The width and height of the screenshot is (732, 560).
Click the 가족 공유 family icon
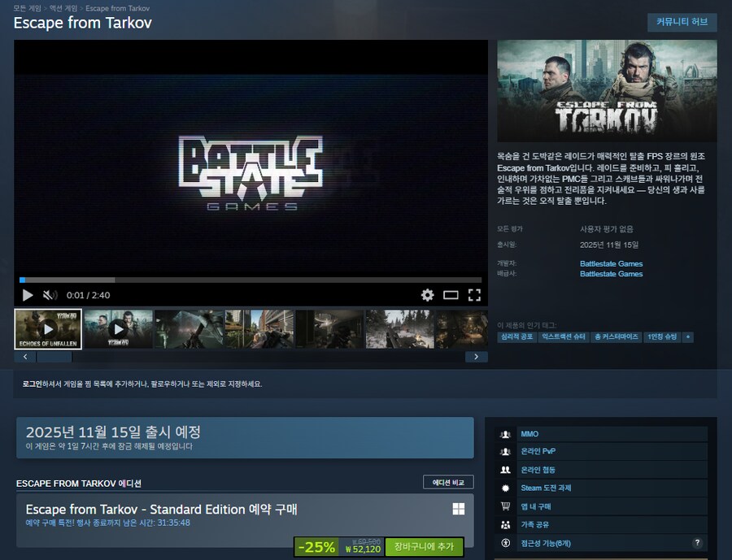505,524
